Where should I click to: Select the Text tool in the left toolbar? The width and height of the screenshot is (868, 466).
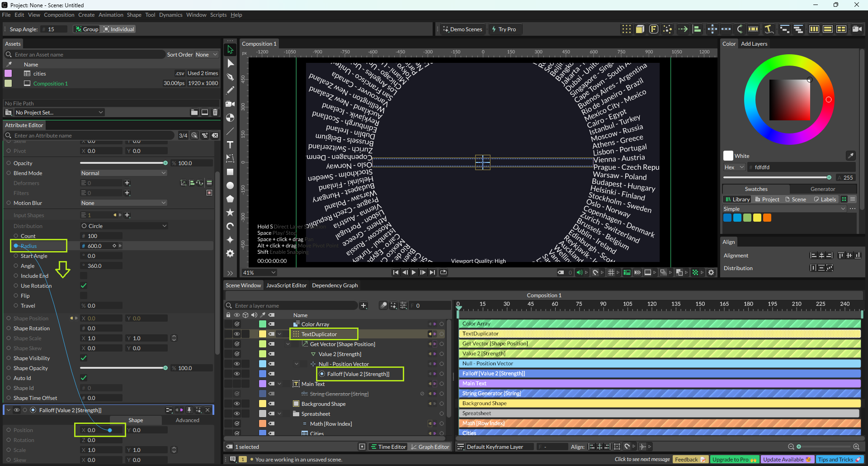click(230, 145)
